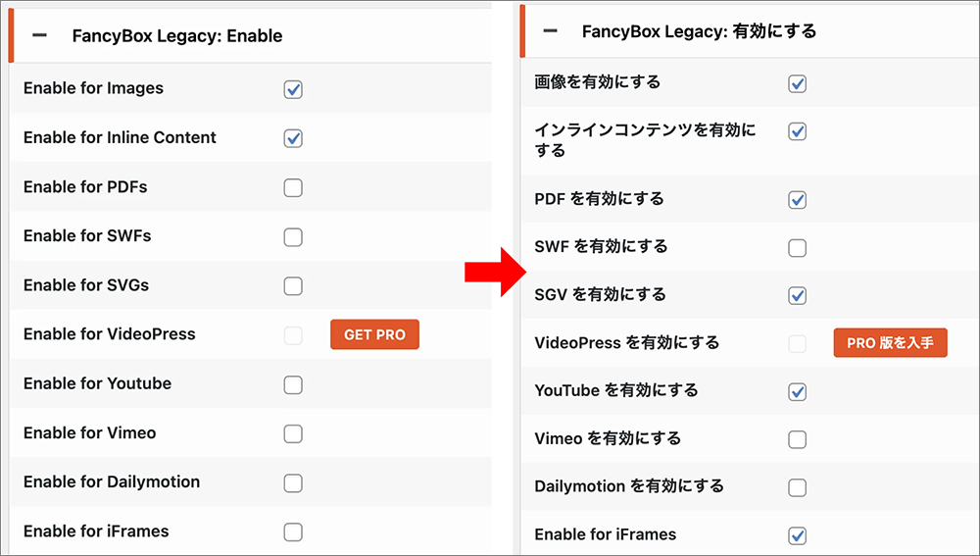Tick the Enable for SVGs checkbox
The width and height of the screenshot is (980, 556).
tap(293, 285)
